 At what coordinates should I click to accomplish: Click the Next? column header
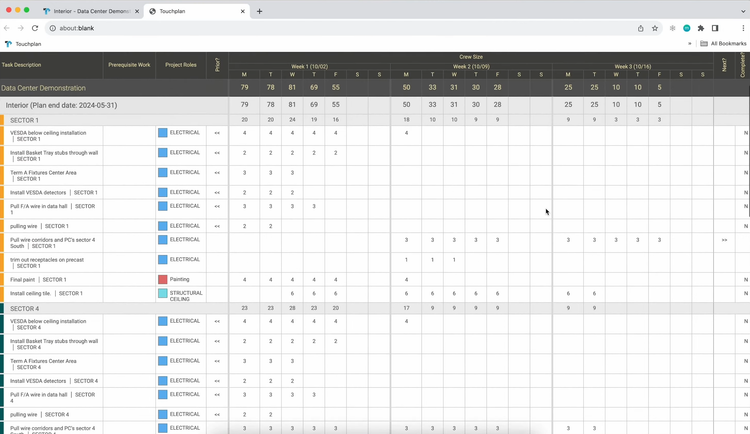pos(724,65)
